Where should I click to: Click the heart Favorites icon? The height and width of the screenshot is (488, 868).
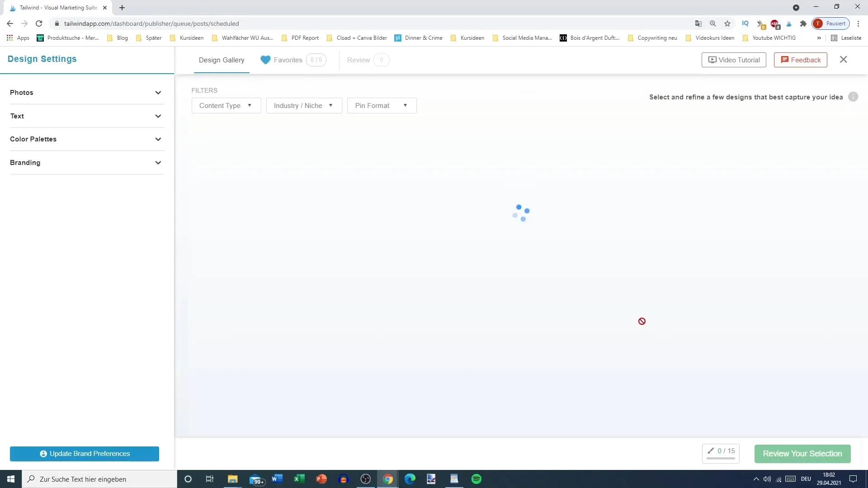264,60
